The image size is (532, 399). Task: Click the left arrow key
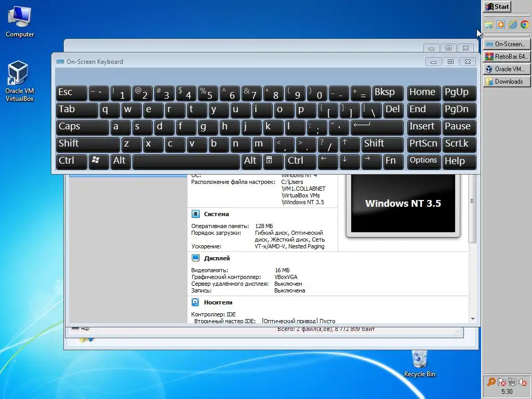tap(328, 162)
